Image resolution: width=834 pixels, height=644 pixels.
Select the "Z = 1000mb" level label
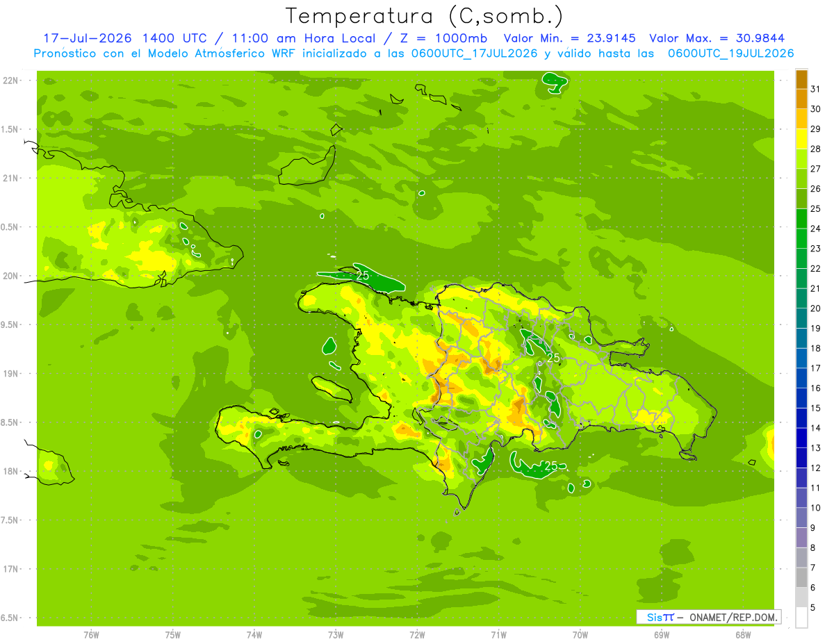pyautogui.click(x=446, y=38)
